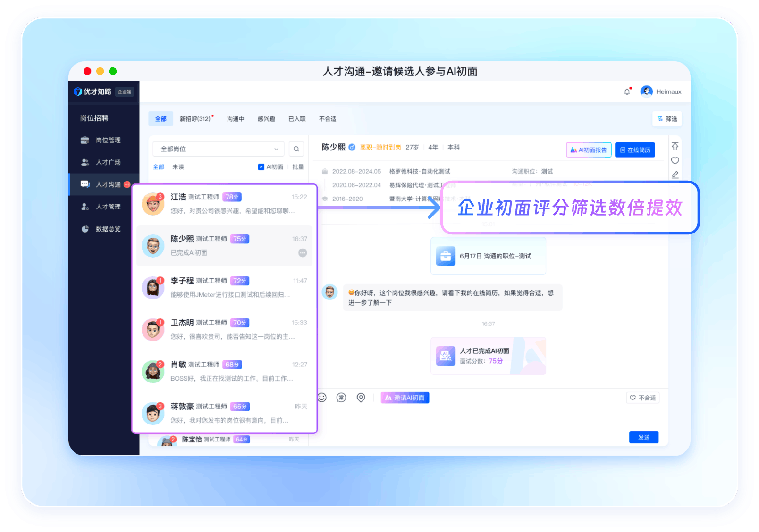
Task: Open chat with 李子程
Action: [225, 288]
